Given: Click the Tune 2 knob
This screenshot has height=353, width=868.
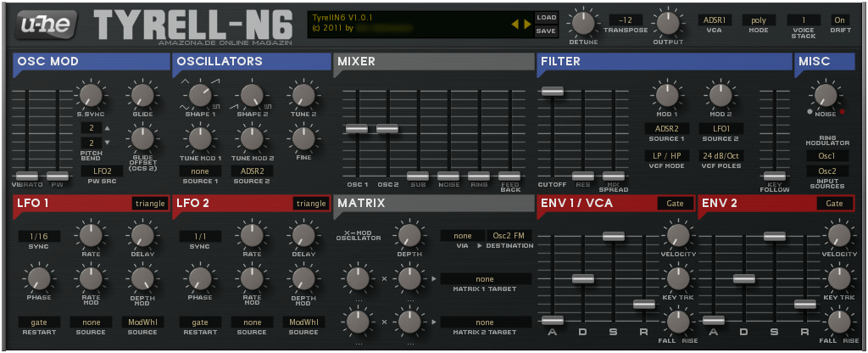Looking at the screenshot, I should (x=303, y=95).
